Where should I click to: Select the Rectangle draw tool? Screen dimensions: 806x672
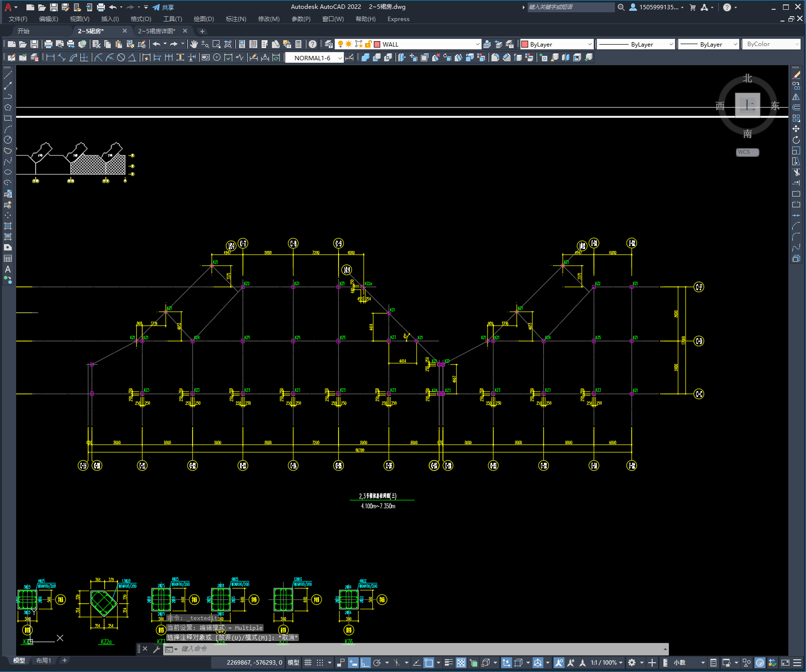(x=8, y=118)
